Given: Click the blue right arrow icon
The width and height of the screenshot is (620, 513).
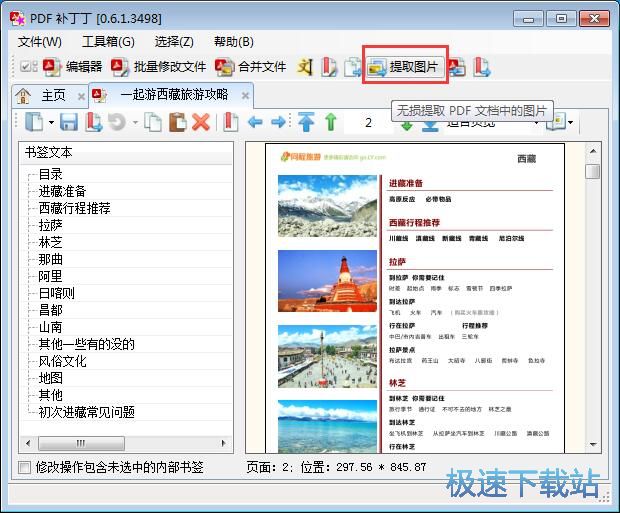Looking at the screenshot, I should [278, 122].
